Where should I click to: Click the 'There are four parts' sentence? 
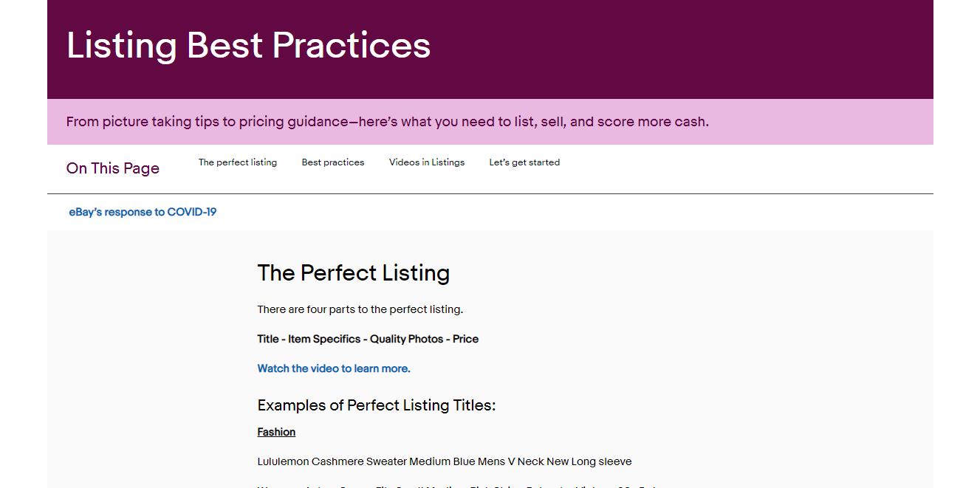pos(360,309)
